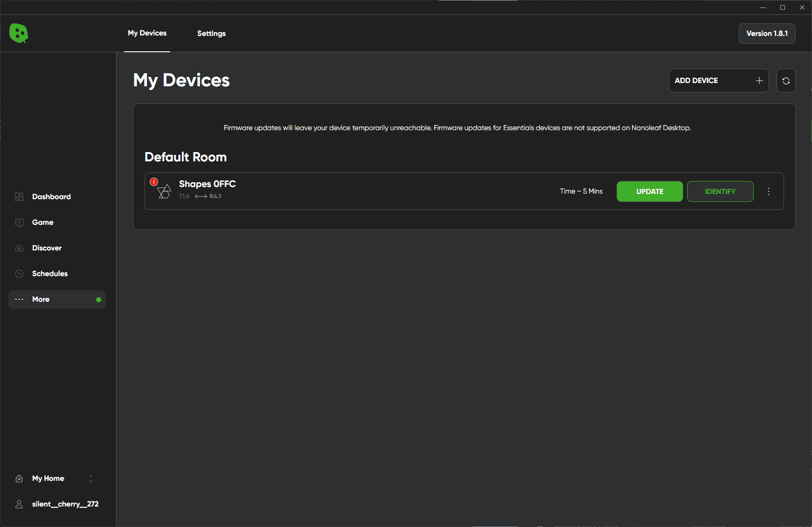Click the Discover download icon
This screenshot has width=812, height=527.
point(19,248)
